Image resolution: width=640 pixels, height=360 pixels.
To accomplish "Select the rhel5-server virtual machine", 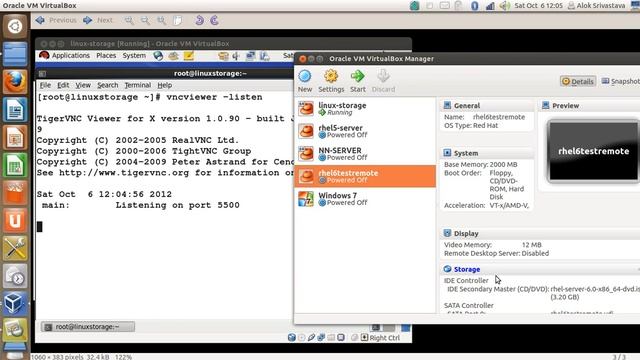I will tap(365, 131).
